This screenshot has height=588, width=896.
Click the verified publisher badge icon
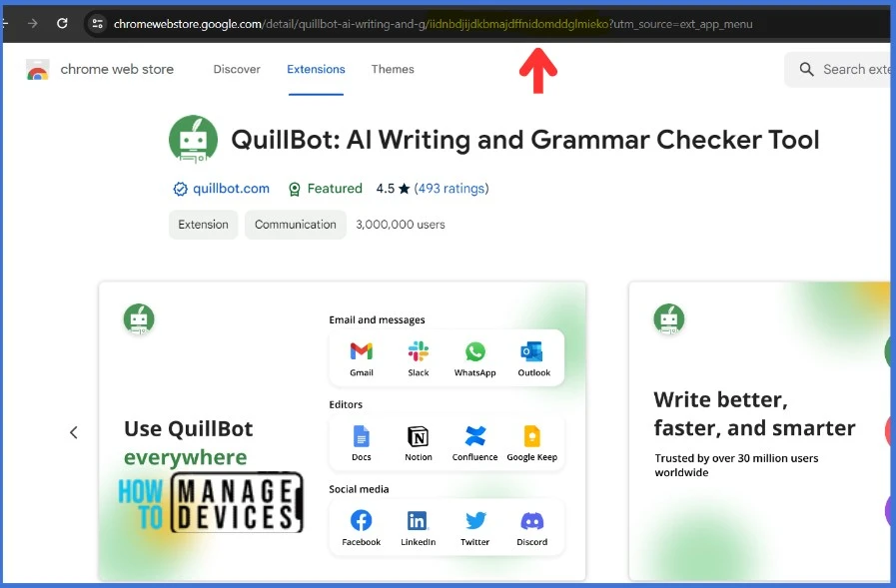pyautogui.click(x=180, y=189)
